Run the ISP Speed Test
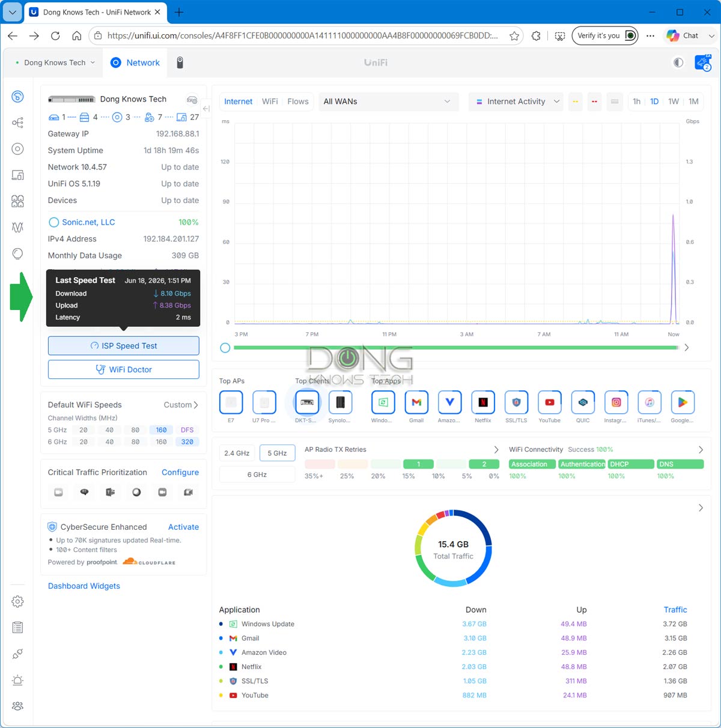 tap(124, 346)
